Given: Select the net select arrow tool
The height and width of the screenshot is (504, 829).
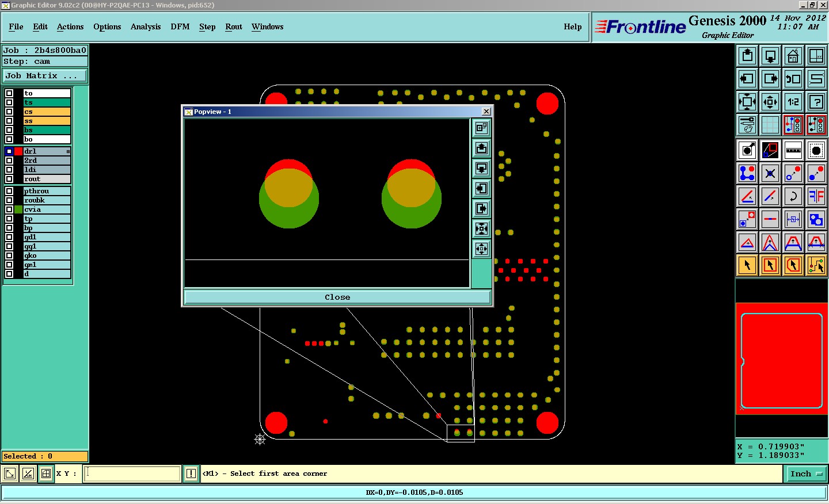Looking at the screenshot, I should click(816, 265).
